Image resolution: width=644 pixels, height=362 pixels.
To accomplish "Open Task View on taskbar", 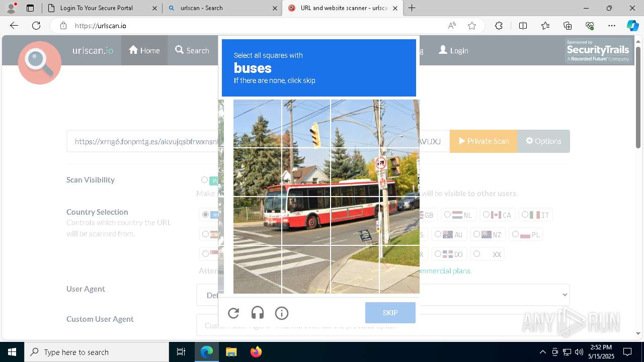I will coord(181,352).
